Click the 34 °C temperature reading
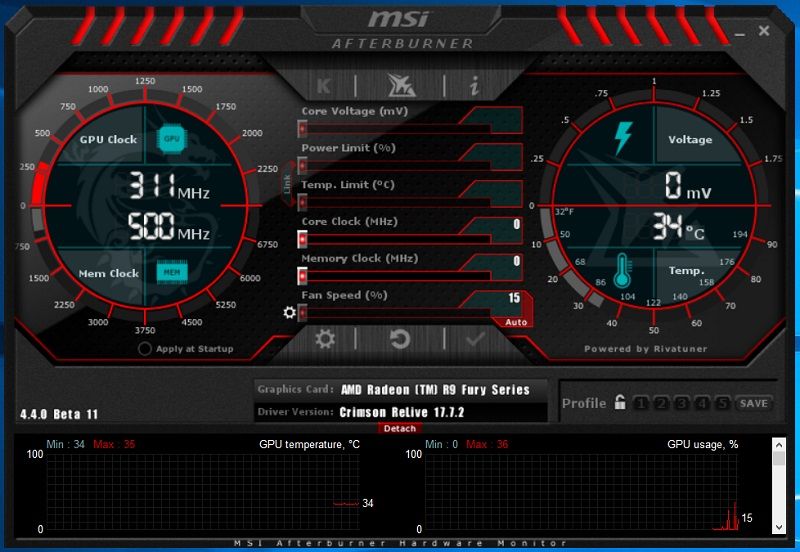 pyautogui.click(x=679, y=227)
